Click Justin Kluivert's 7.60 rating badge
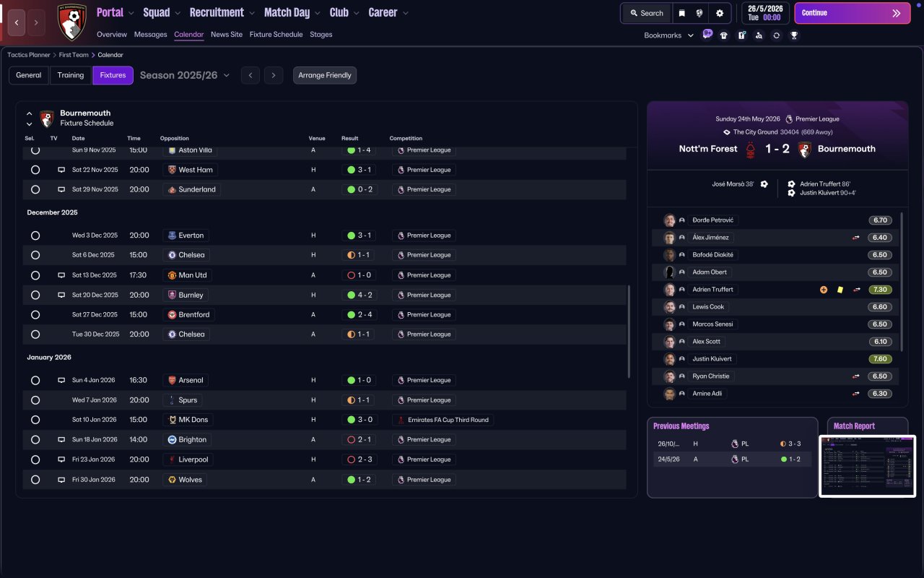The width and height of the screenshot is (924, 578). 880,359
